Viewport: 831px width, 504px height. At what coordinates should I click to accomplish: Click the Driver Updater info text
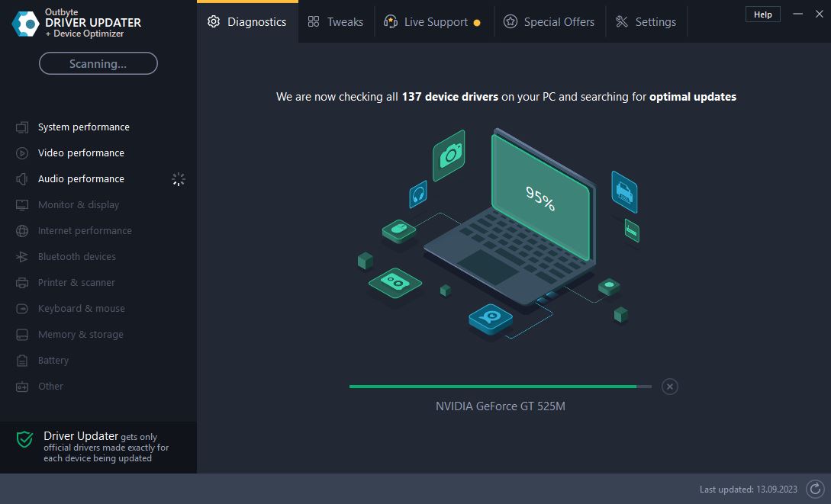tap(106, 447)
